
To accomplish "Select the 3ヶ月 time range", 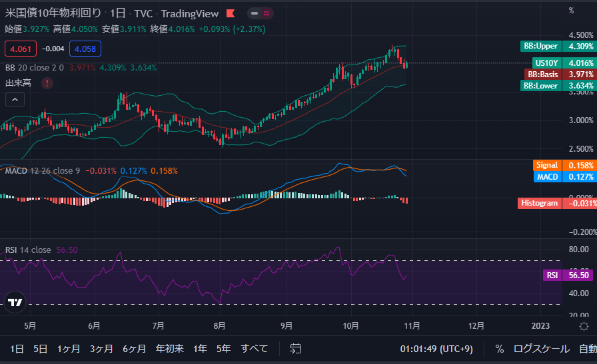I will coord(101,349).
